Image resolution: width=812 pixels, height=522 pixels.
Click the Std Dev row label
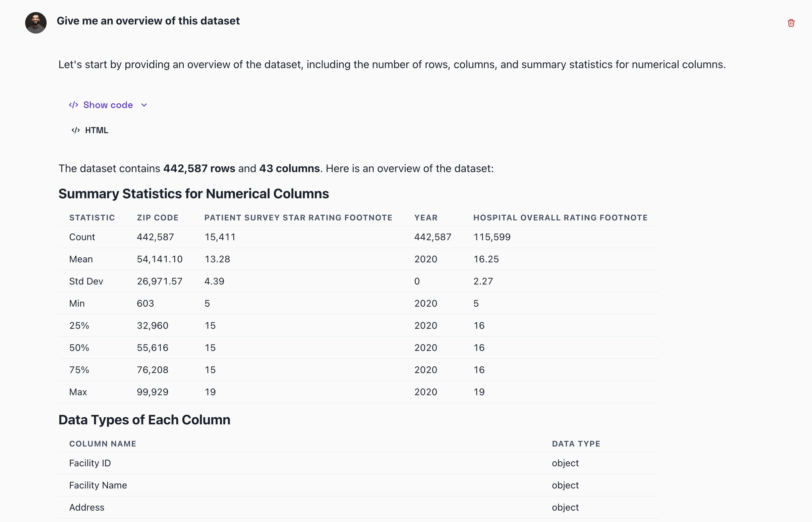point(86,281)
